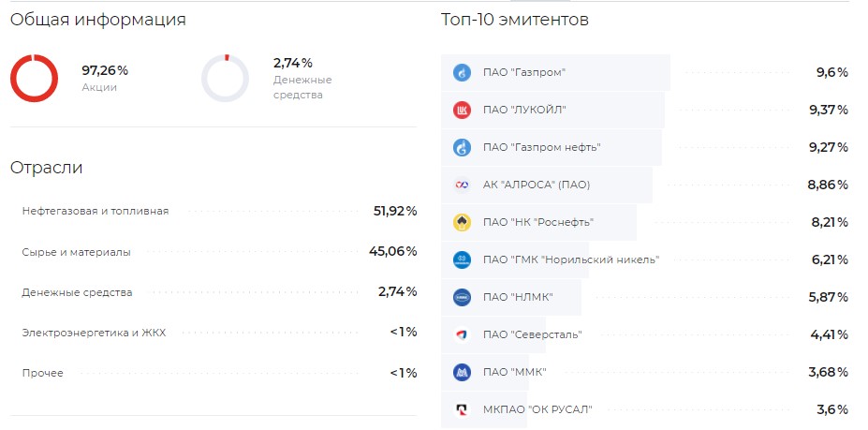Select the Сырье и материалы sector row

219,252
